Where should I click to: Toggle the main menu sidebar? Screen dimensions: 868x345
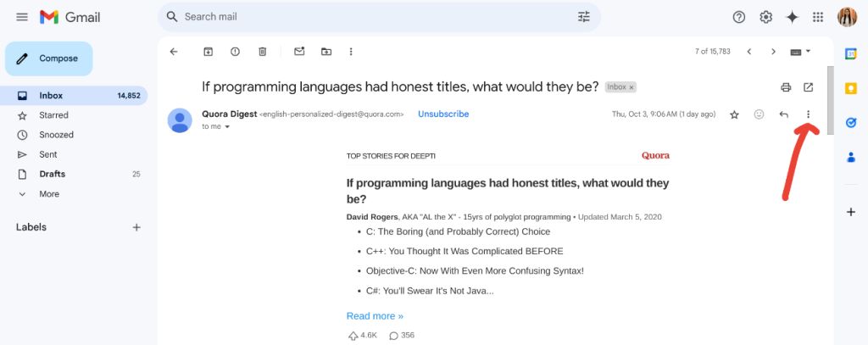[22, 17]
